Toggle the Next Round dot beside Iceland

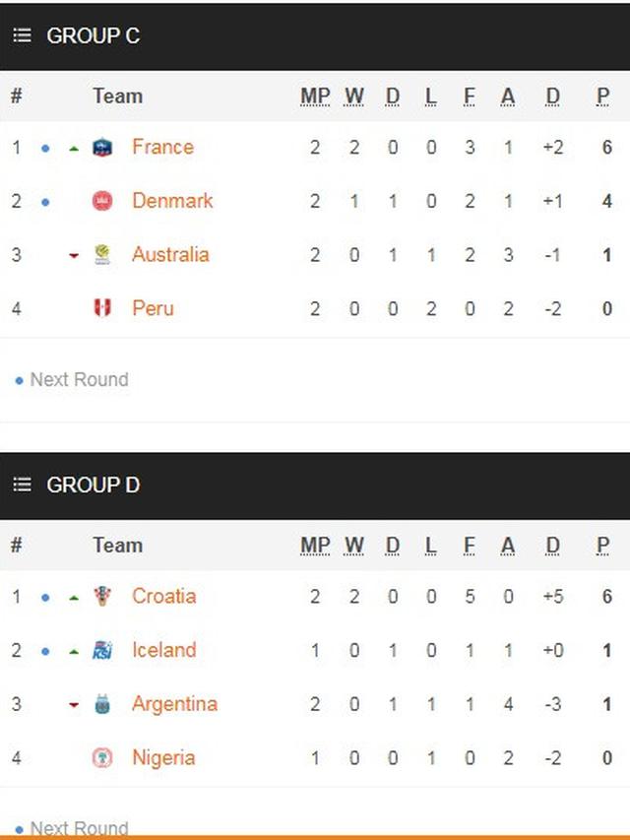click(x=45, y=650)
